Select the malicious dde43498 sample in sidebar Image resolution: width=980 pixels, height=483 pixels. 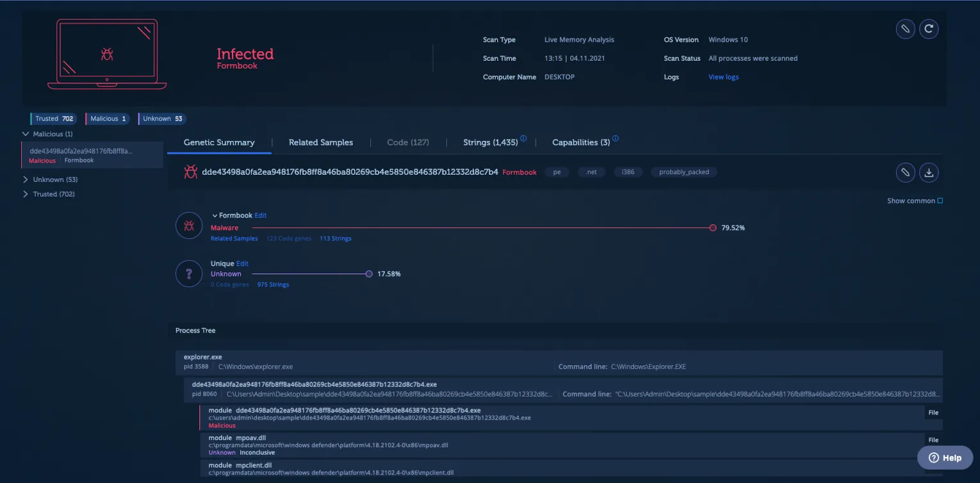tap(92, 155)
